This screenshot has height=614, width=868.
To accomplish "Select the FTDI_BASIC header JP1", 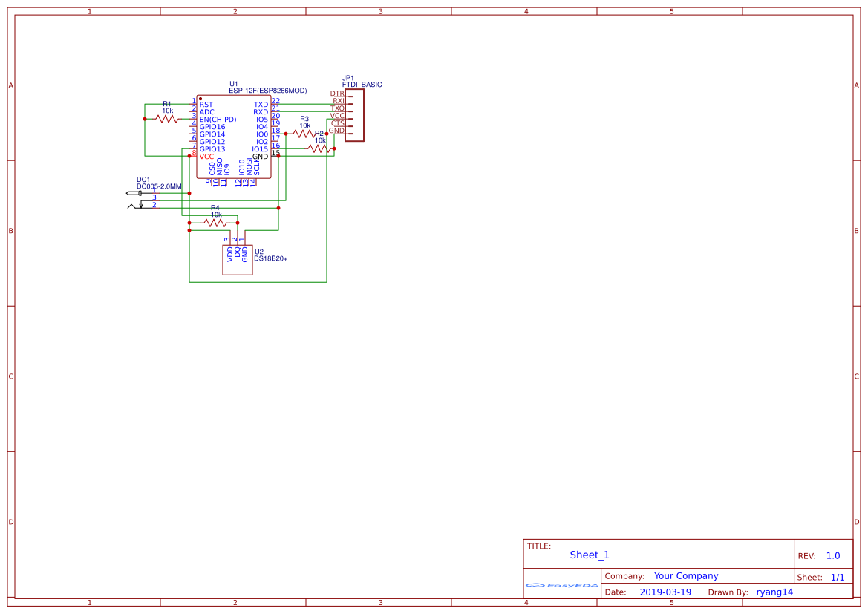I will point(354,116).
